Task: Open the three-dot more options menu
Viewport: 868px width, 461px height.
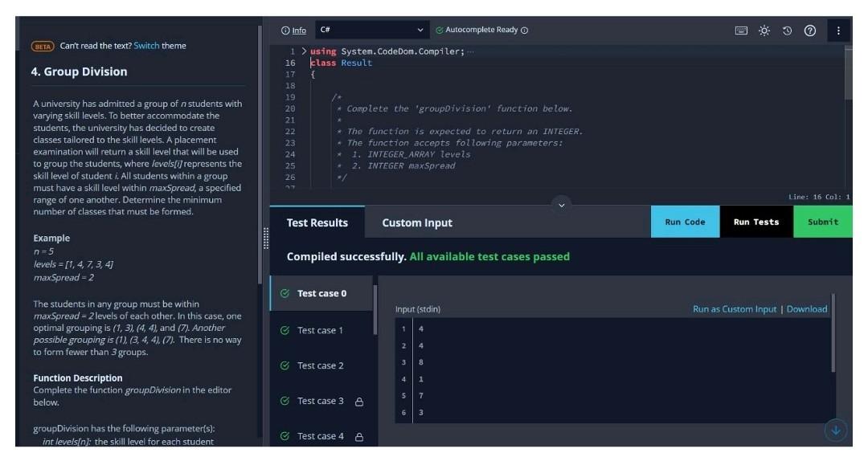Action: (x=838, y=31)
